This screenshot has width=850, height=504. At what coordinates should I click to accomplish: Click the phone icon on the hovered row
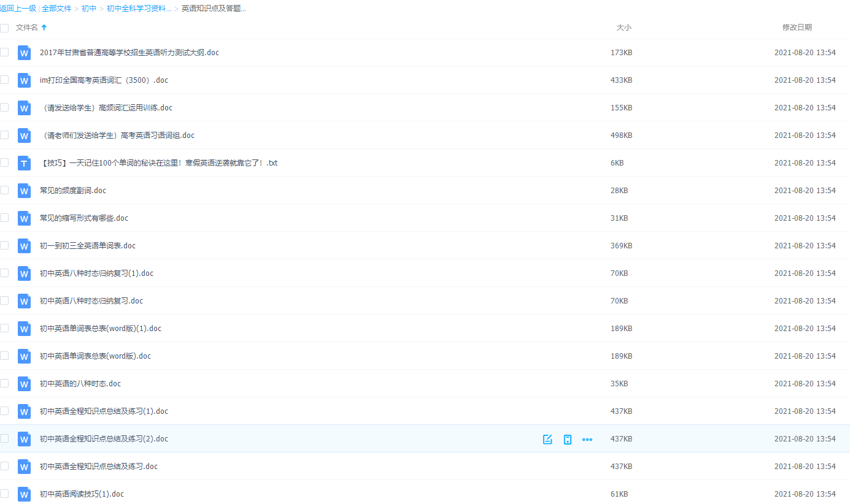[x=568, y=439]
